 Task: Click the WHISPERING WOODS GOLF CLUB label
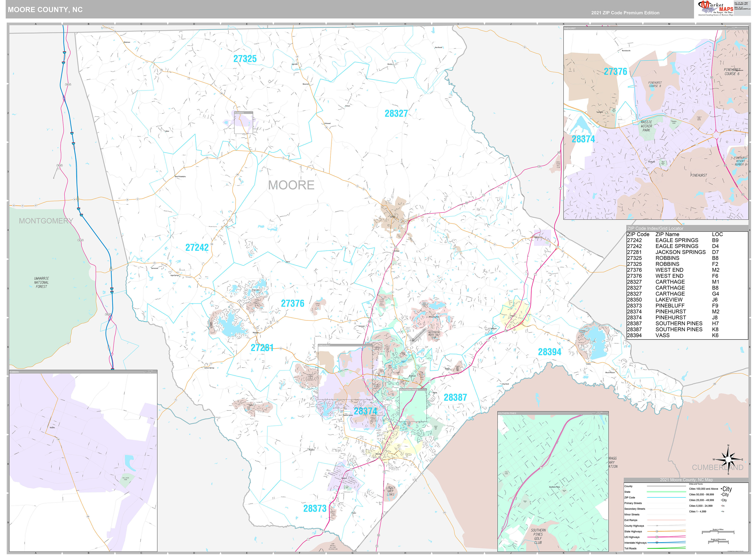(x=434, y=335)
